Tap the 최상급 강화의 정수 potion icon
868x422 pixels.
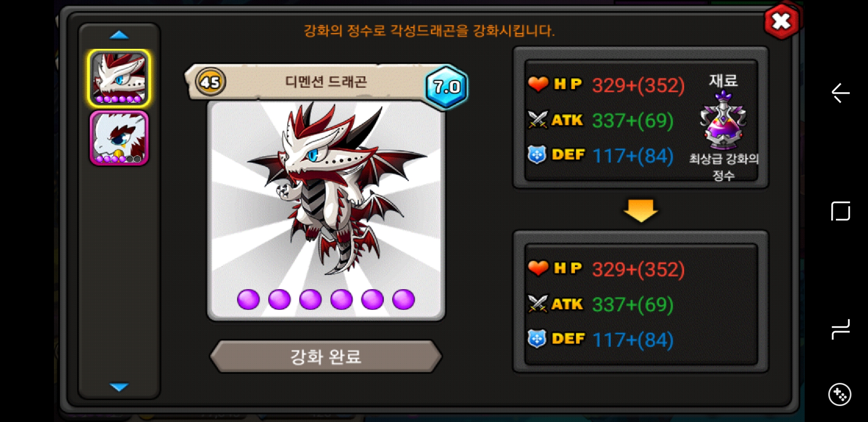(723, 120)
